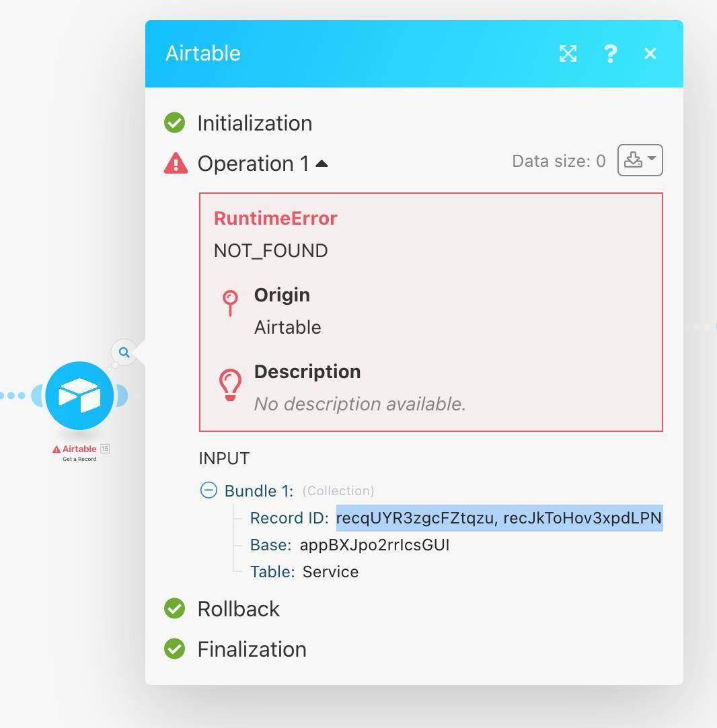Click the Description heading in error box

point(307,372)
